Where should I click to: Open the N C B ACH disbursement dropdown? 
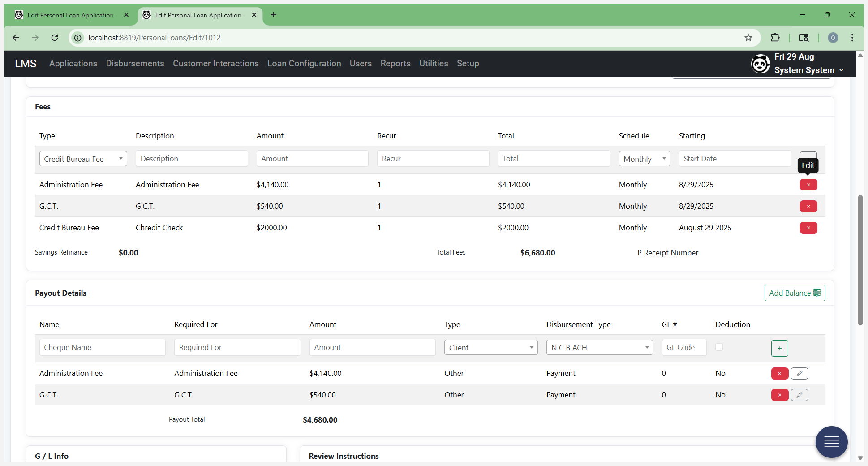tap(600, 347)
